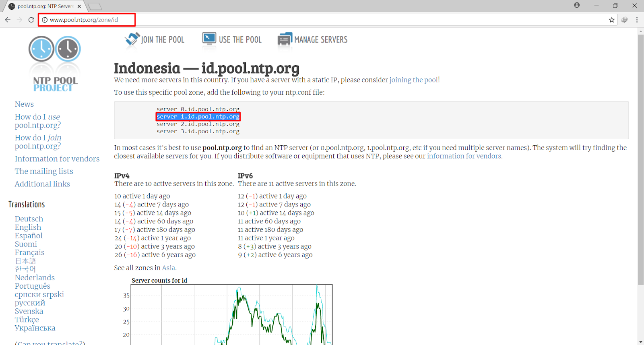Open the Chrome three-dot menu

[637, 20]
